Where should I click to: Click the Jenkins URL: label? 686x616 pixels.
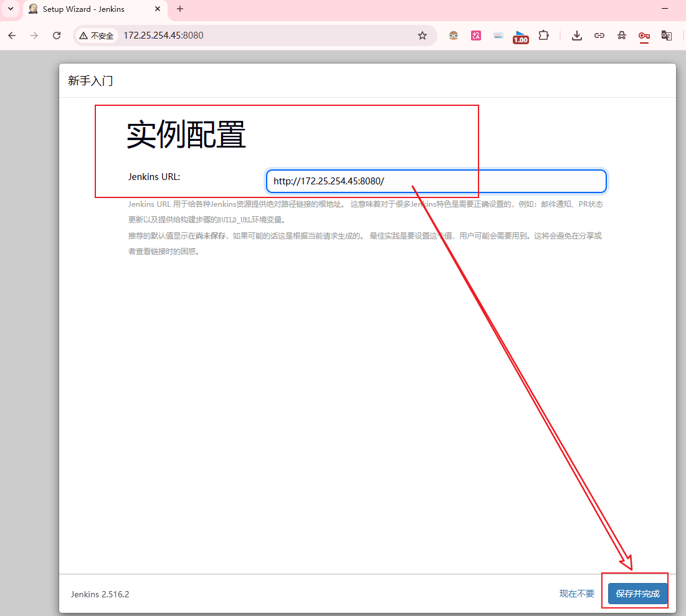pos(154,177)
